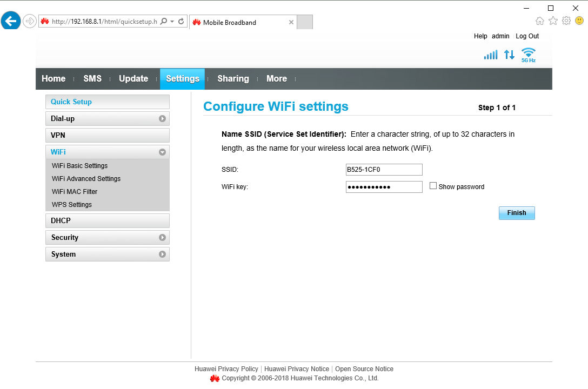The height and width of the screenshot is (389, 588).
Task: Click the browser back arrow
Action: coord(10,21)
